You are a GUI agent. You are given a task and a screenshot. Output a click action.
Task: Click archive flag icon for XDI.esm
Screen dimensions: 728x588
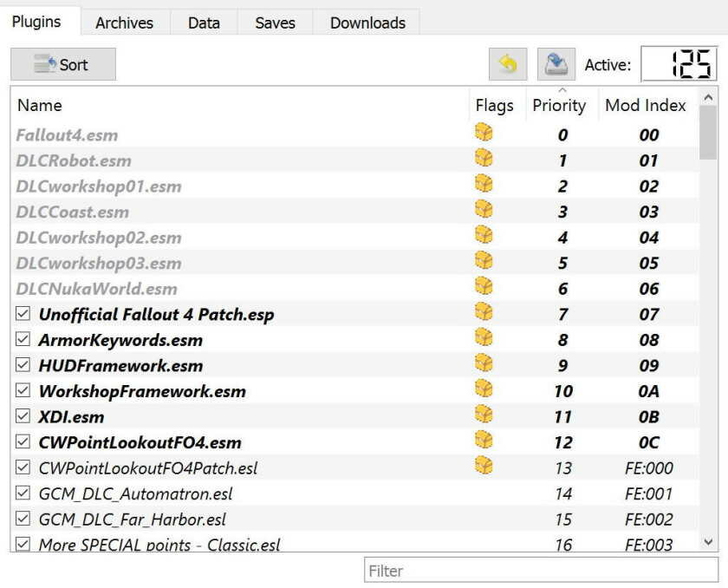pyautogui.click(x=484, y=414)
